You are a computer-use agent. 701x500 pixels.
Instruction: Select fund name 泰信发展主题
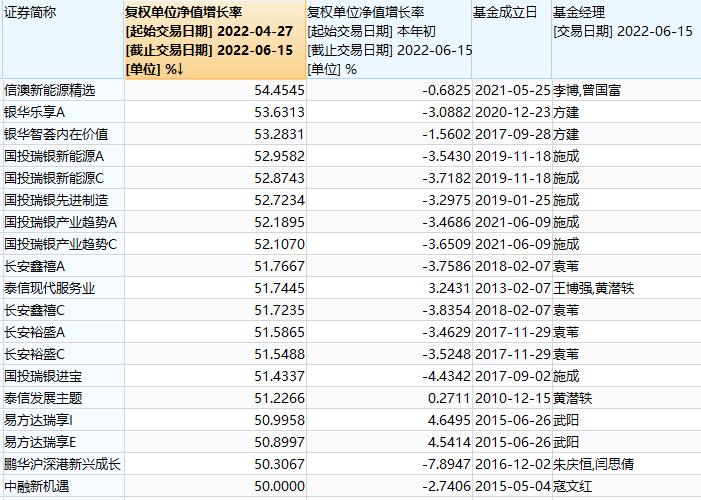(43, 398)
